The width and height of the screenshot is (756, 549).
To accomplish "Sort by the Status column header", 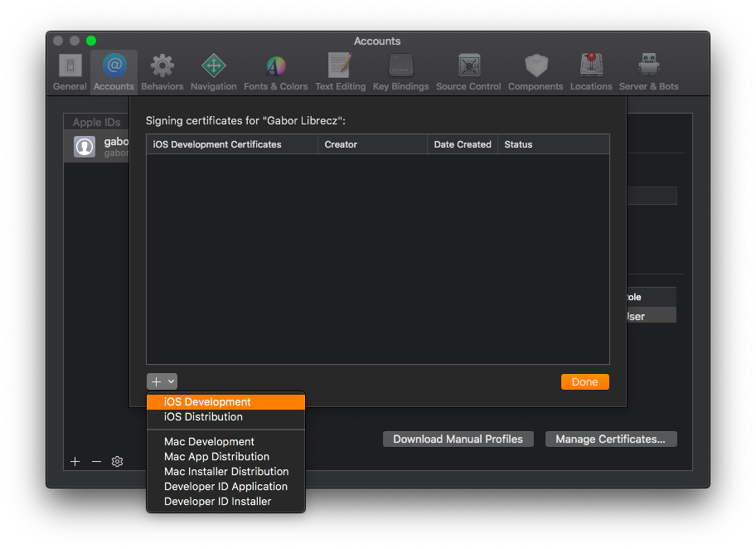I will 554,144.
